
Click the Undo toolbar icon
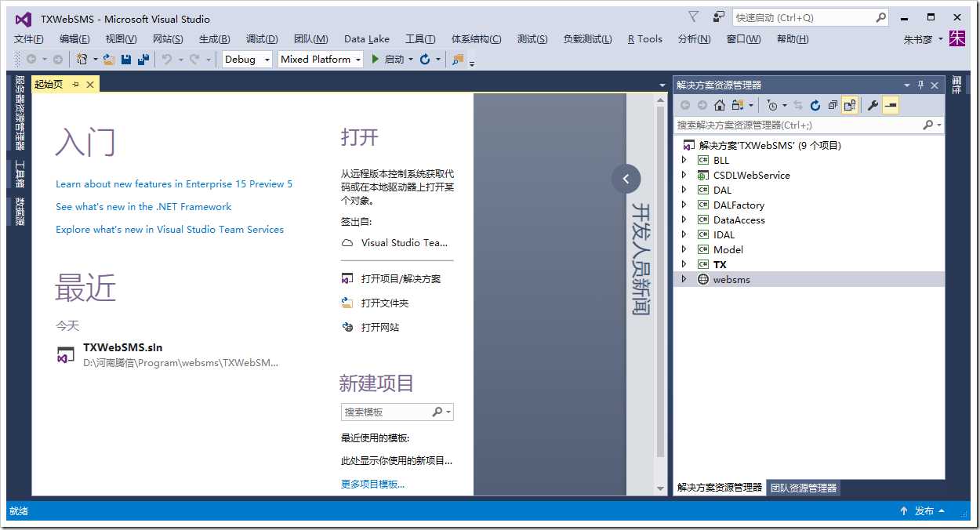pos(166,59)
